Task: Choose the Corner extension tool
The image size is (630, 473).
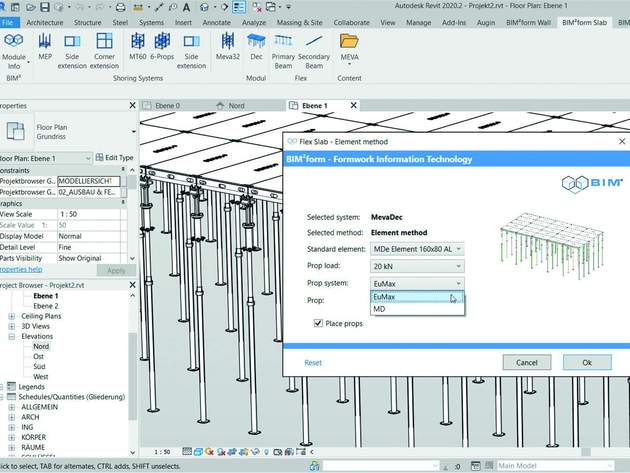Action: coord(104,51)
